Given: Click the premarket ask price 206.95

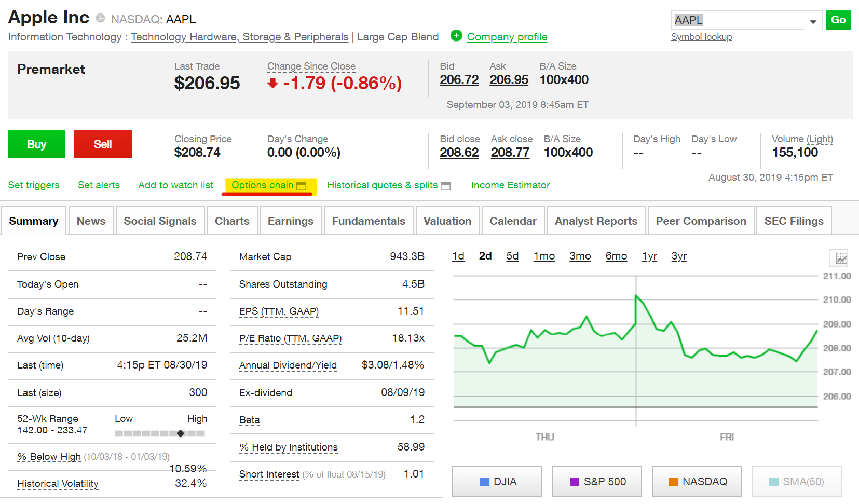Looking at the screenshot, I should coord(509,80).
